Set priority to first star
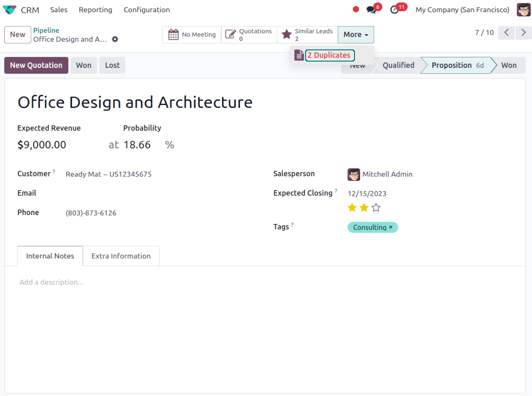532x396 pixels. pyautogui.click(x=352, y=208)
